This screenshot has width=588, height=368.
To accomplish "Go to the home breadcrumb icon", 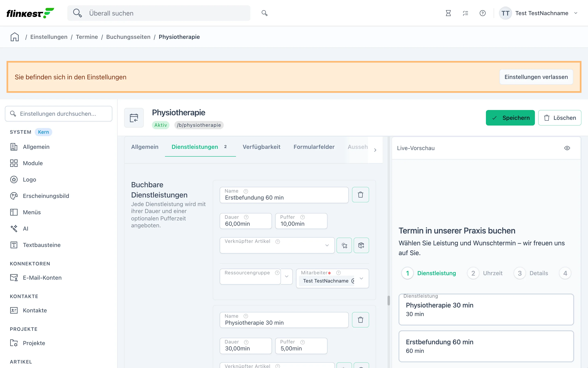I will [x=14, y=37].
